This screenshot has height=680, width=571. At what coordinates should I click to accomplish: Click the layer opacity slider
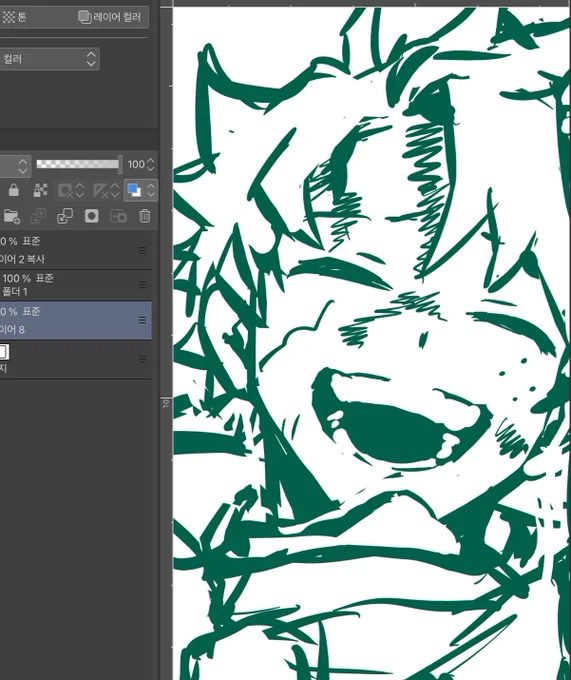coord(79,164)
